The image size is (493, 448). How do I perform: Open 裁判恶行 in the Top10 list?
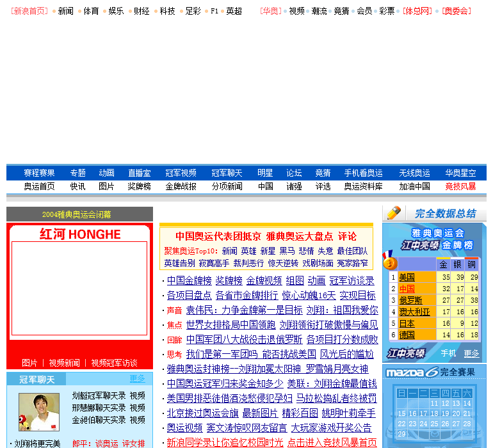[248, 263]
